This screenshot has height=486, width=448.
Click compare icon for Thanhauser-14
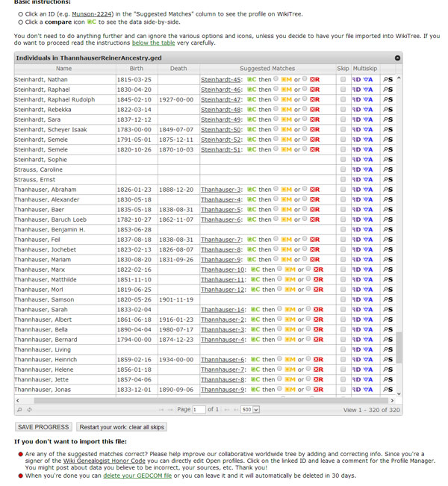[x=255, y=310]
